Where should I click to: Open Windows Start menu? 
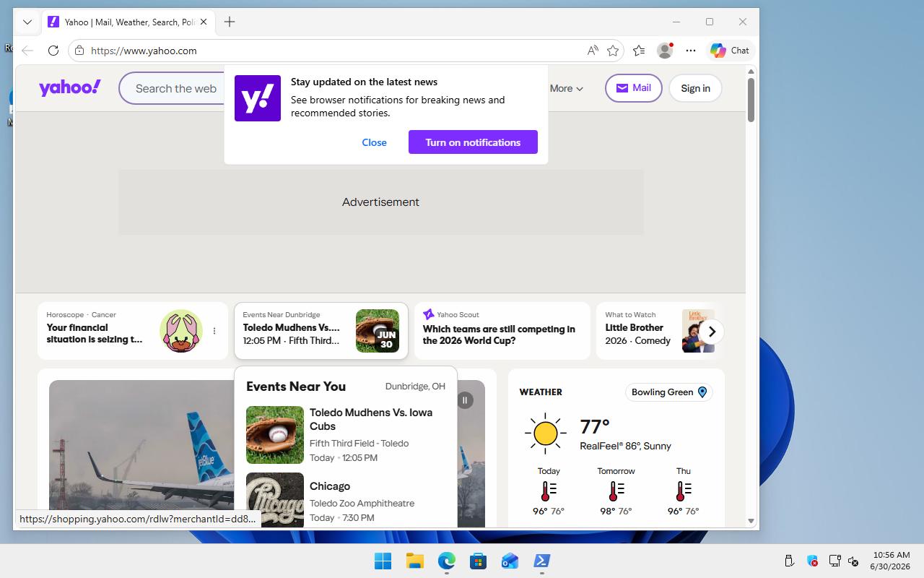click(x=383, y=561)
